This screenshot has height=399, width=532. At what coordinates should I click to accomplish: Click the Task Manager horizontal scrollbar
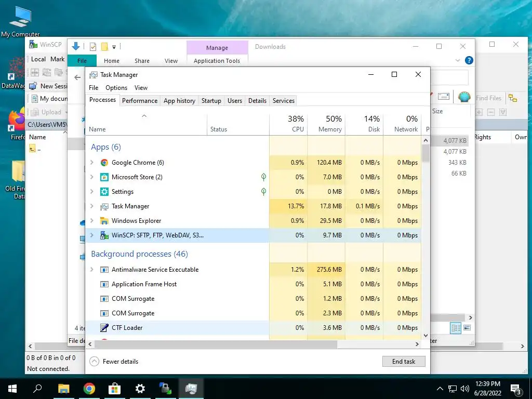[x=216, y=344]
